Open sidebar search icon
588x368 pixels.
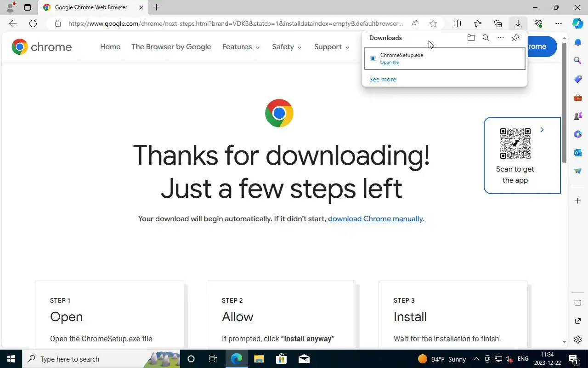[x=578, y=60]
